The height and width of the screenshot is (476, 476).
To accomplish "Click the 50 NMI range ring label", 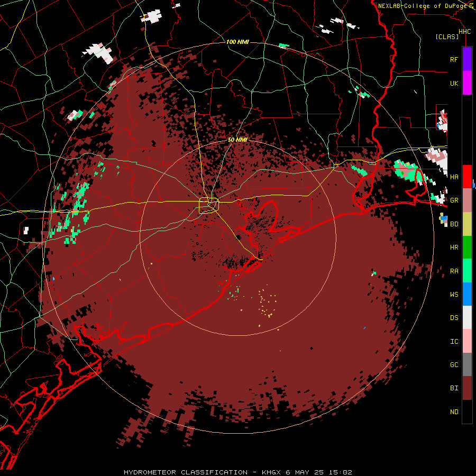I will (237, 140).
